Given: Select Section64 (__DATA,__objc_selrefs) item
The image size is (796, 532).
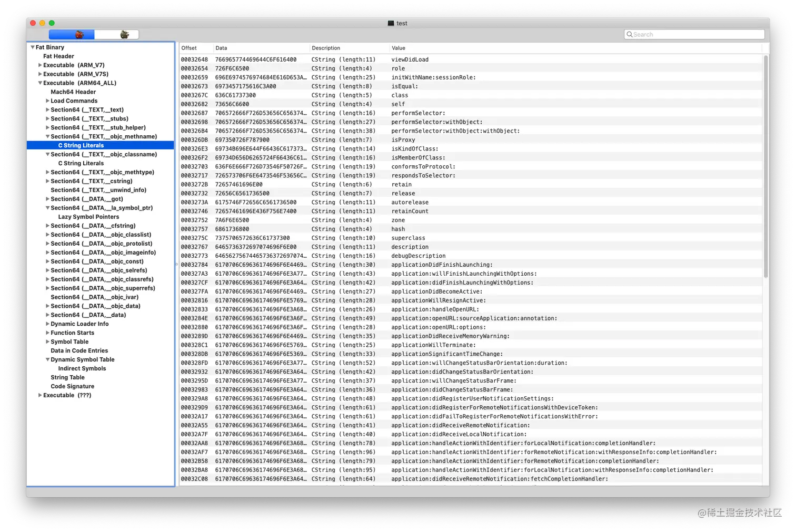Looking at the screenshot, I should [98, 270].
